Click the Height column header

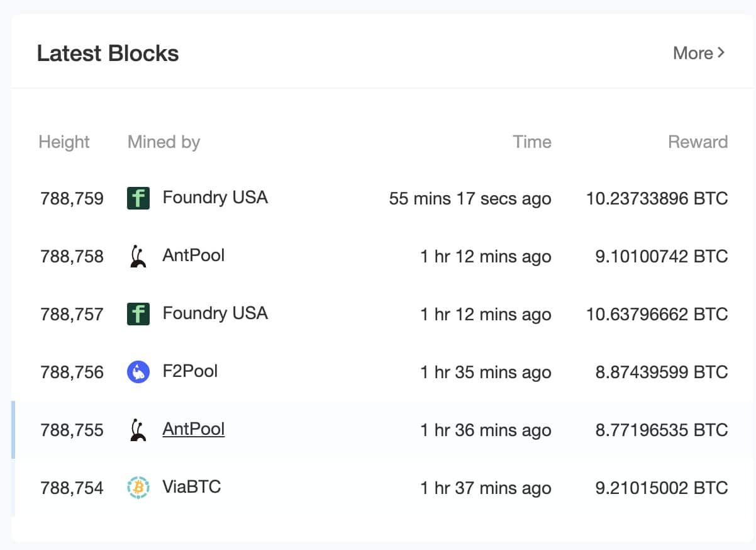tap(64, 142)
